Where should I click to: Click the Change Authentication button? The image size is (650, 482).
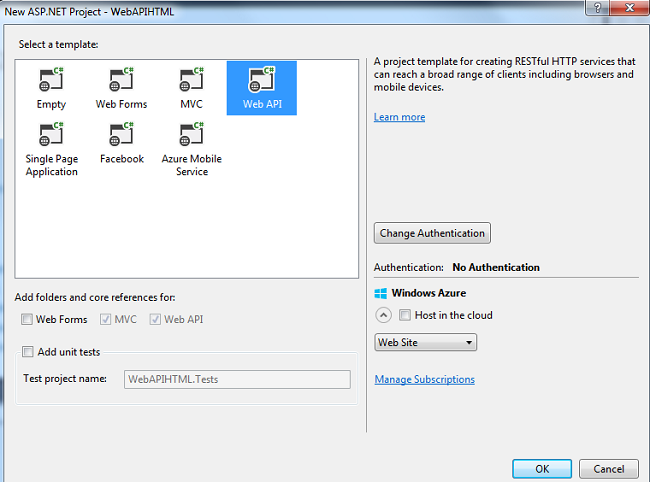[432, 233]
